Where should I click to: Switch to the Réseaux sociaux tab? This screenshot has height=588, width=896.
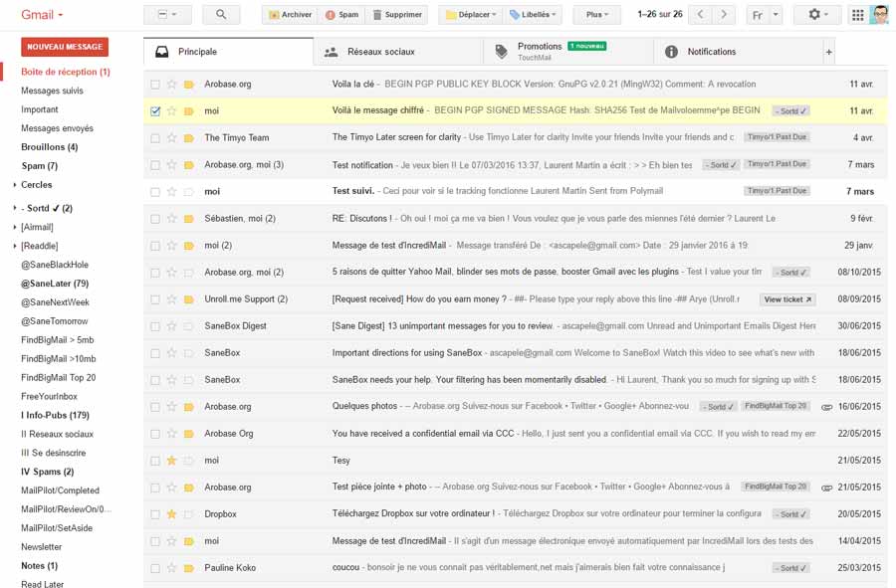tap(397, 52)
